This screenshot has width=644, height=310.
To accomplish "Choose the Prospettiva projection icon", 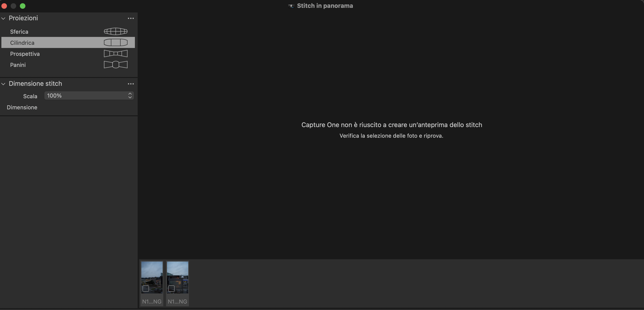I will (x=115, y=54).
